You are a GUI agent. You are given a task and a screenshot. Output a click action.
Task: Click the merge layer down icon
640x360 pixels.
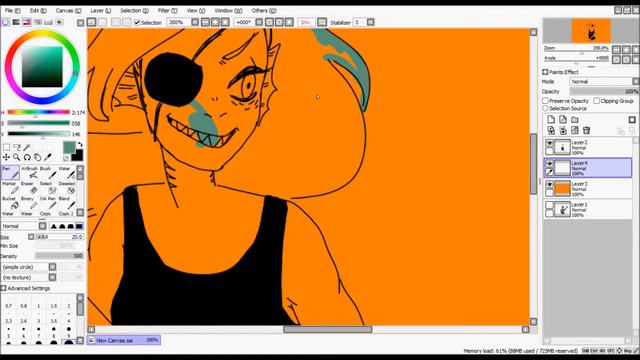point(563,130)
